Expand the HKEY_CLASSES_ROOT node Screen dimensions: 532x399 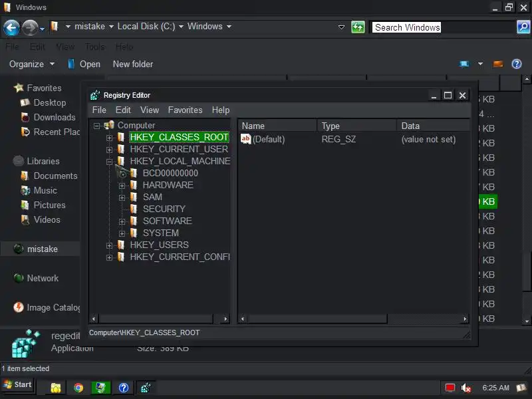[109, 138]
